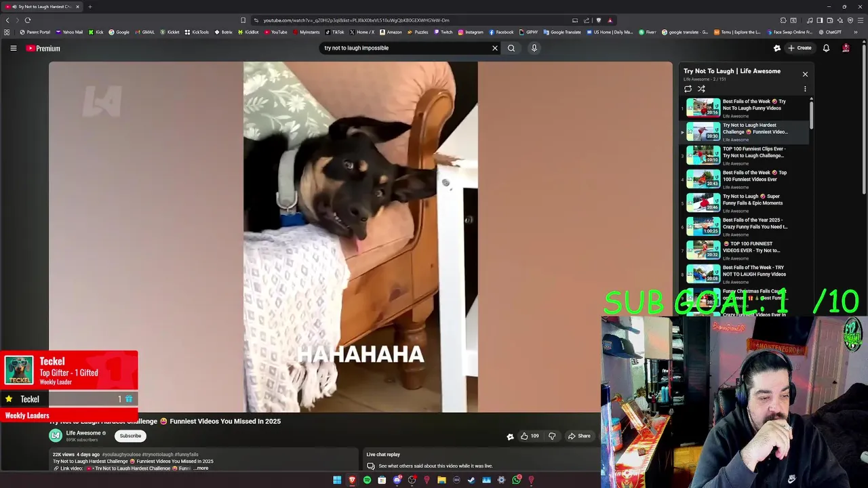Open the Create menu
Screen dimensions: 868x488
800,48
